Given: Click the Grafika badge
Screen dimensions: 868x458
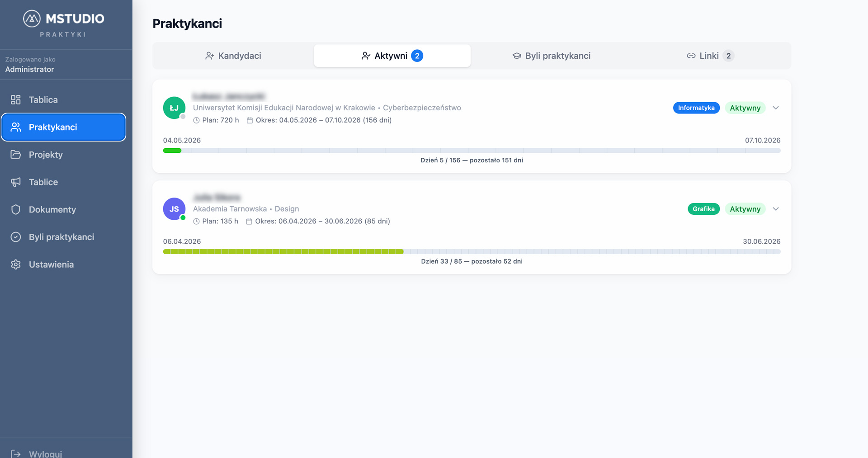Looking at the screenshot, I should (x=703, y=209).
